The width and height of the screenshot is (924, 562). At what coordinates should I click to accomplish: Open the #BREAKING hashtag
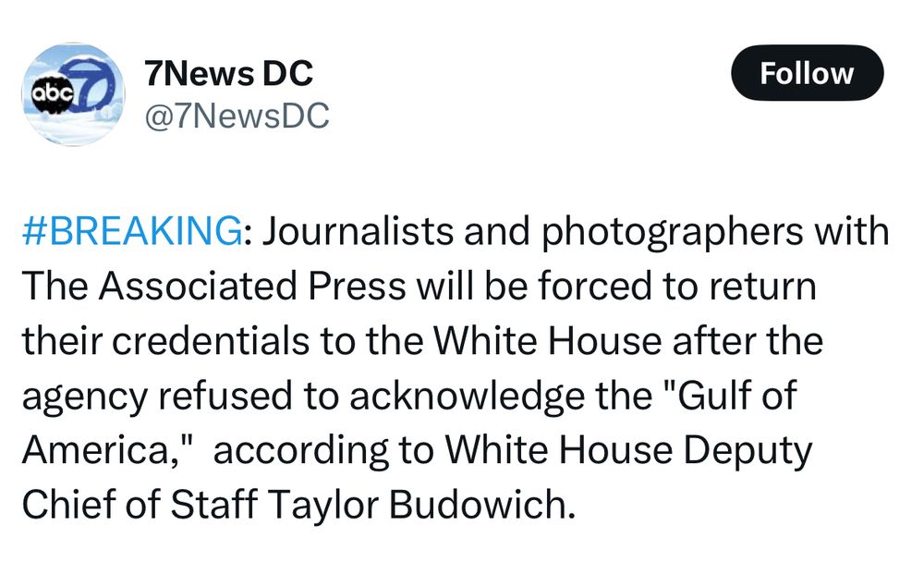coord(132,230)
